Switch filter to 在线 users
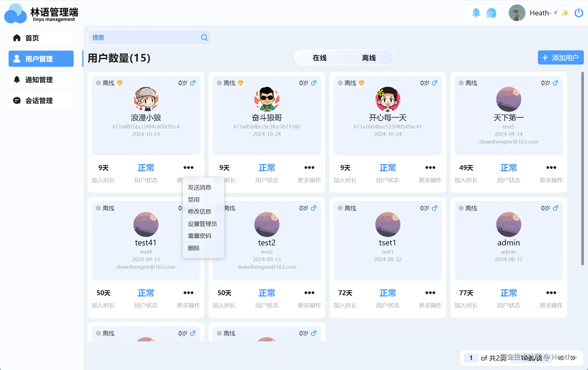Viewport: 588px width, 370px height. pyautogui.click(x=319, y=58)
